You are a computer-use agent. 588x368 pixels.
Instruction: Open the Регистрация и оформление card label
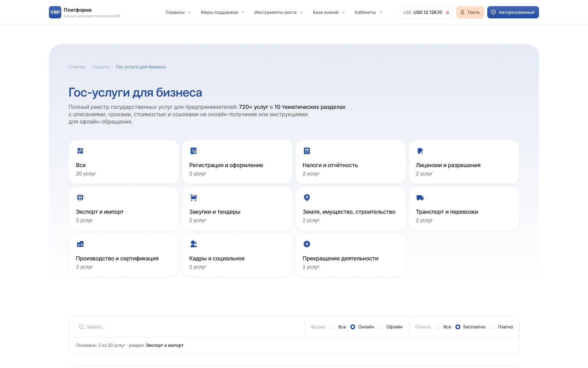[226, 165]
